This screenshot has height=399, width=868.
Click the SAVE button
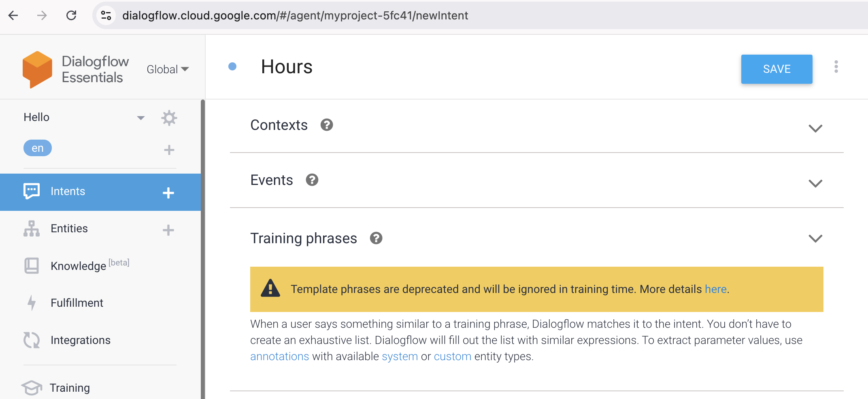777,69
